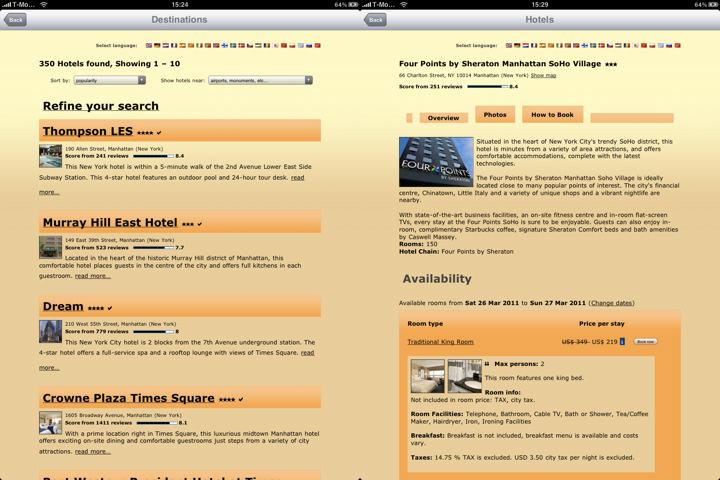The width and height of the screenshot is (720, 480).
Task: Tap Wi-Fi icon in Hotels status bar
Action: click(404, 5)
